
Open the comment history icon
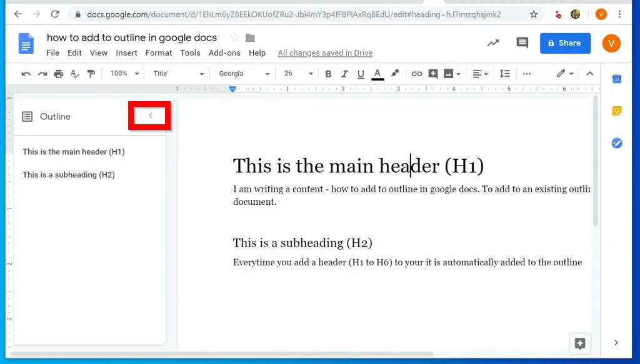point(522,43)
